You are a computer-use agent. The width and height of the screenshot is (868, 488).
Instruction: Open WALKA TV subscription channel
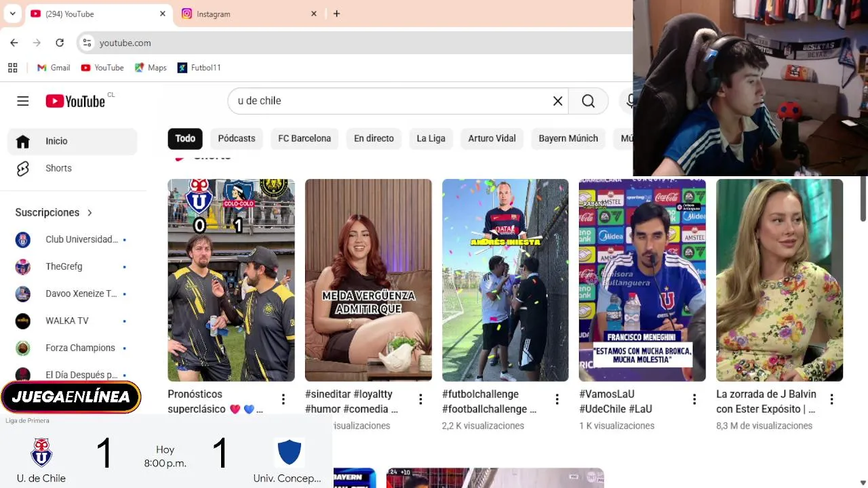[73, 321]
